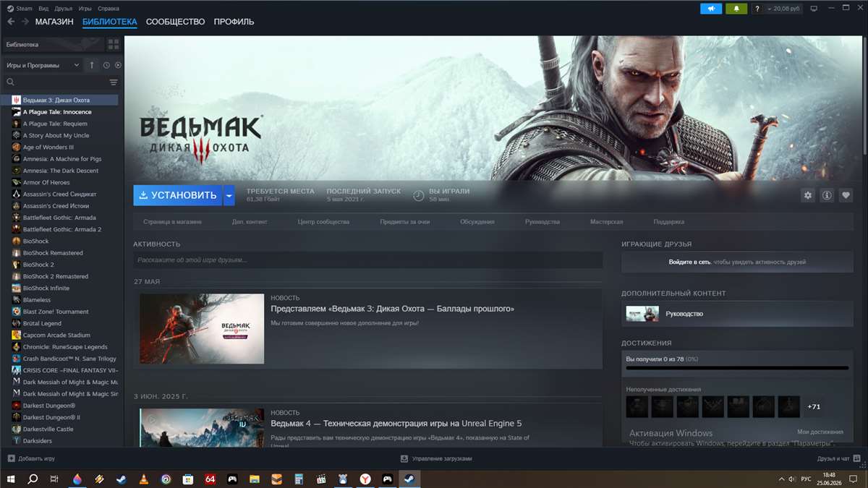Click the +71 locked achievements tile

[x=814, y=406]
